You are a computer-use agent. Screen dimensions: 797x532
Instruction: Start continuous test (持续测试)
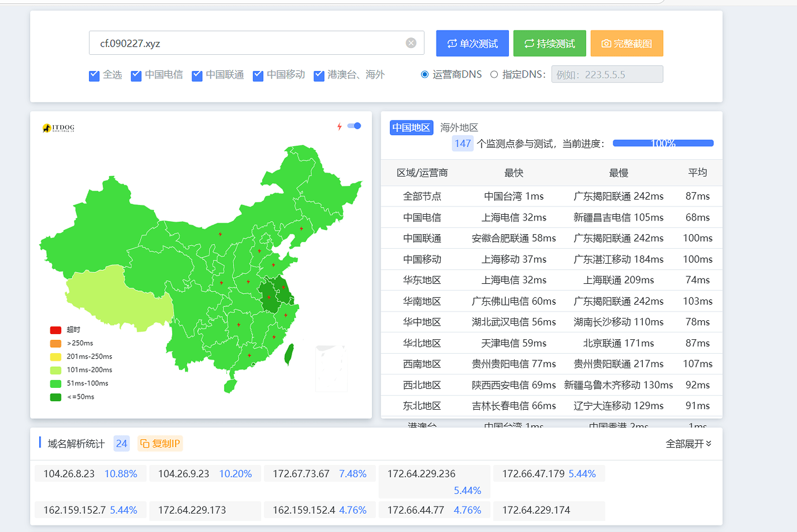click(x=550, y=43)
